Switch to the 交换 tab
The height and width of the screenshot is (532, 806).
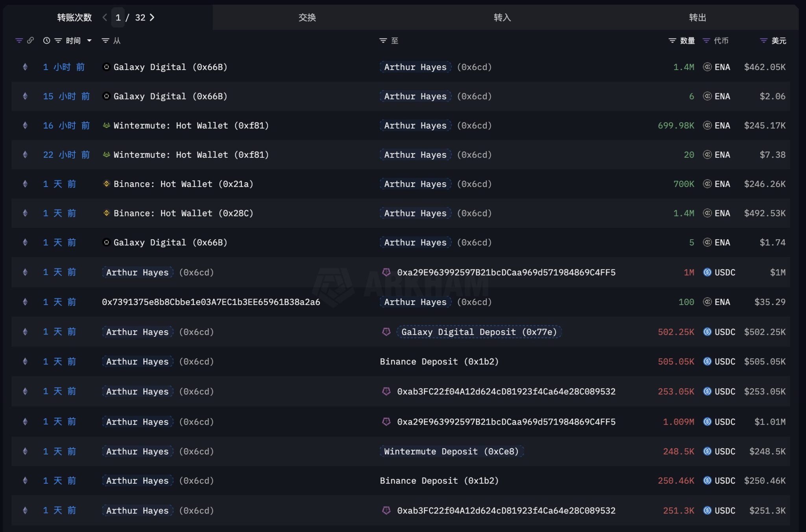307,17
